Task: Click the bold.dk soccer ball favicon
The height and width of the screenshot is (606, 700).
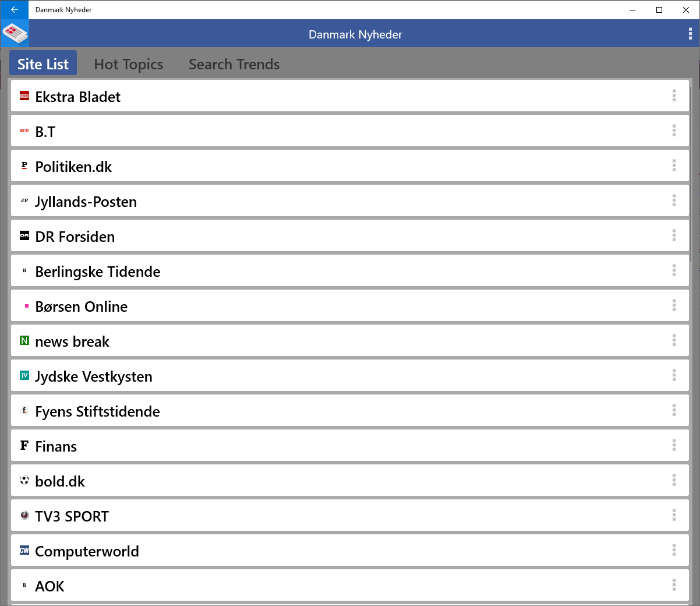Action: pos(24,480)
